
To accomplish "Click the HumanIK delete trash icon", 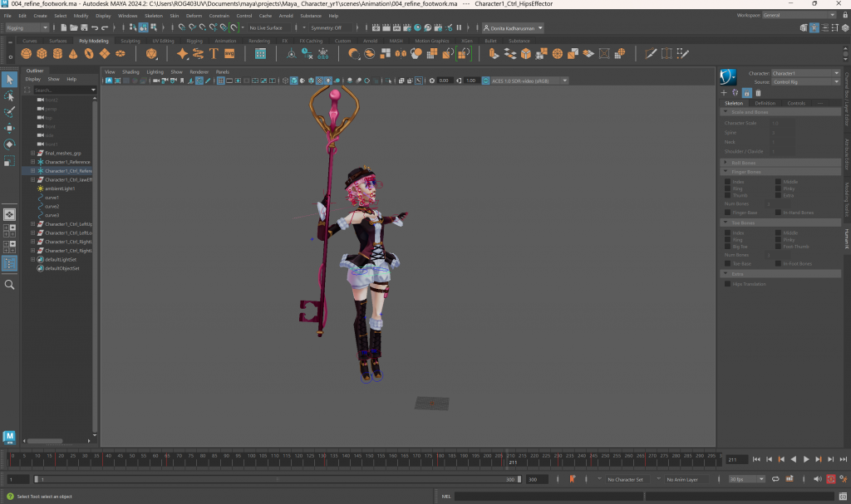I will [x=758, y=93].
